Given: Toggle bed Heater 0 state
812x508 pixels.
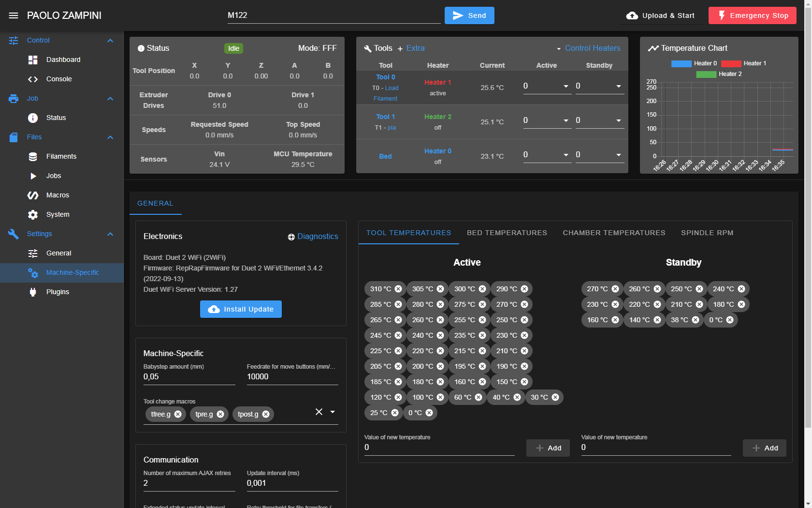Looking at the screenshot, I should pyautogui.click(x=437, y=151).
